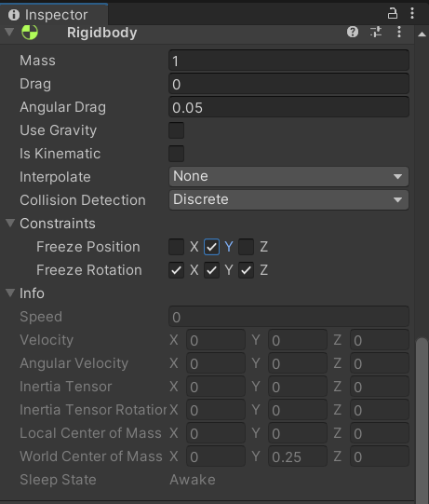
Task: Uncheck Freeze Rotation Z
Action: coord(246,270)
